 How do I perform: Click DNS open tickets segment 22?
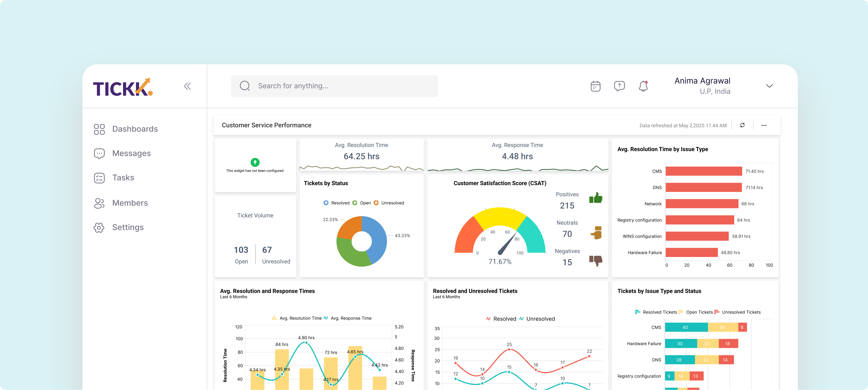(707, 360)
